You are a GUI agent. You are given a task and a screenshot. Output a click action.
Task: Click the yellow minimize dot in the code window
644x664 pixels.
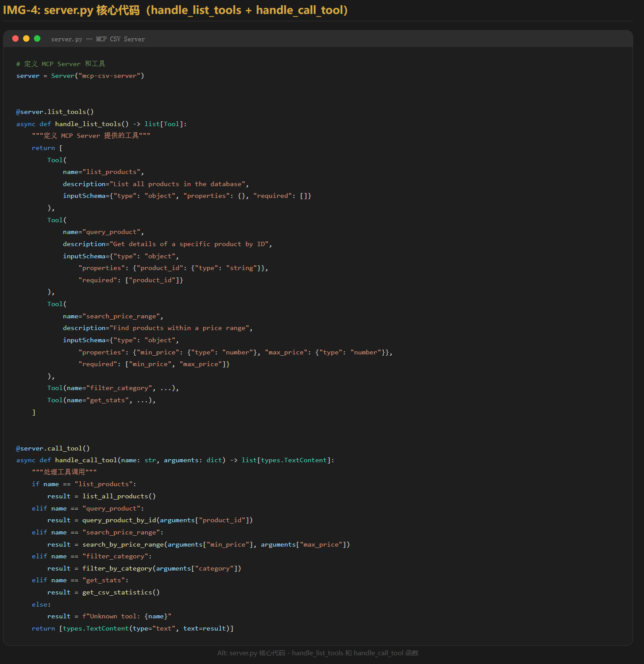[26, 39]
